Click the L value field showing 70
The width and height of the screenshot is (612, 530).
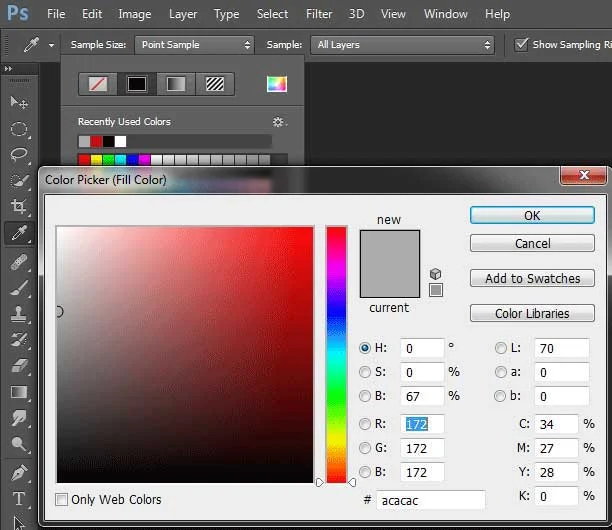[561, 348]
